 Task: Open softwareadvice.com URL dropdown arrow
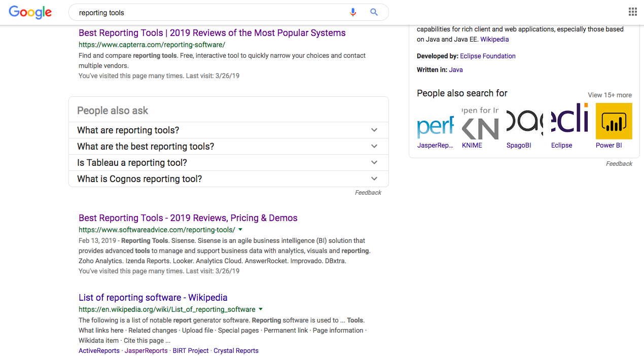click(x=240, y=230)
